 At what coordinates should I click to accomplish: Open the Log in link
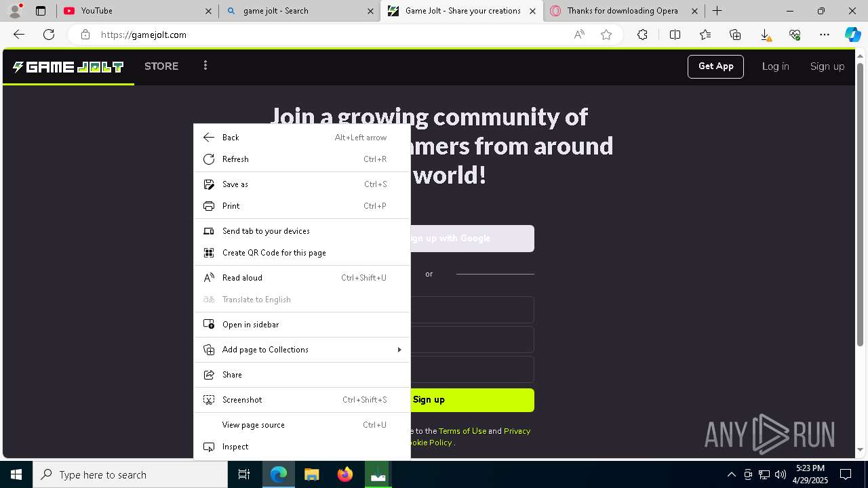(x=775, y=66)
